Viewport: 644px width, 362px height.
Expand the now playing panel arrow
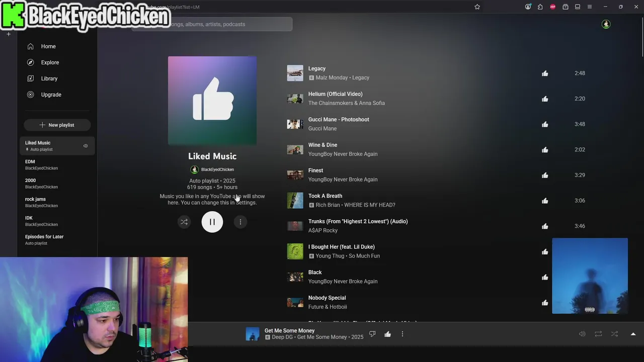(x=633, y=334)
